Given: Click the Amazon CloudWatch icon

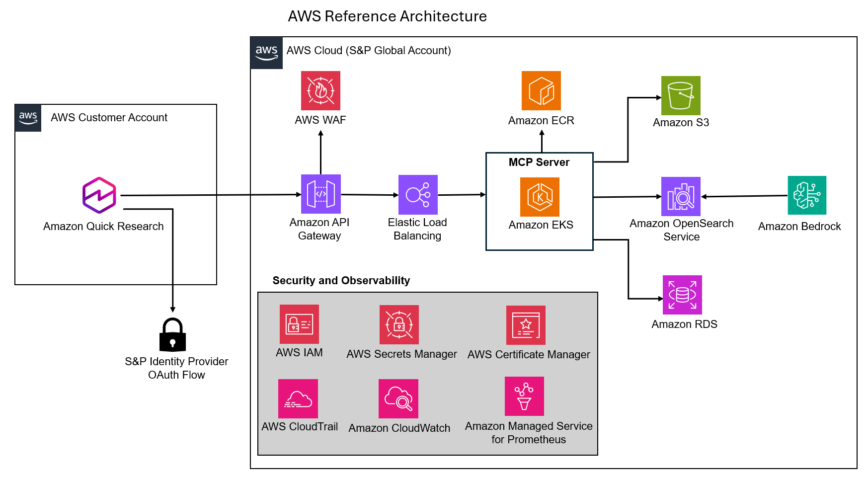Looking at the screenshot, I should point(398,398).
